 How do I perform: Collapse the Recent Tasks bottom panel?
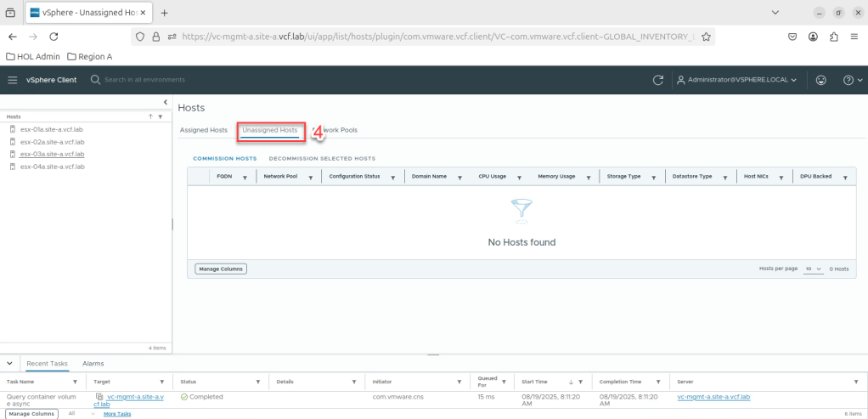10,363
